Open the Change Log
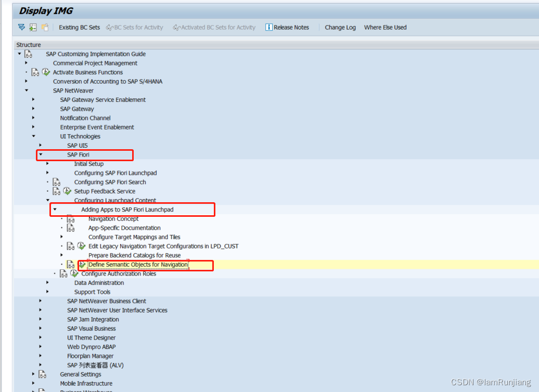 pyautogui.click(x=340, y=27)
